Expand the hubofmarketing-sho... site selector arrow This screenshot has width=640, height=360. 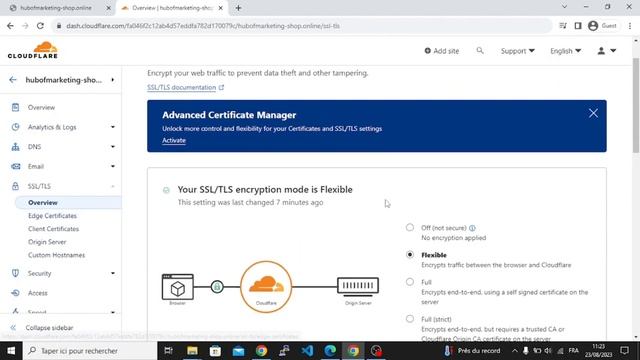point(113,80)
